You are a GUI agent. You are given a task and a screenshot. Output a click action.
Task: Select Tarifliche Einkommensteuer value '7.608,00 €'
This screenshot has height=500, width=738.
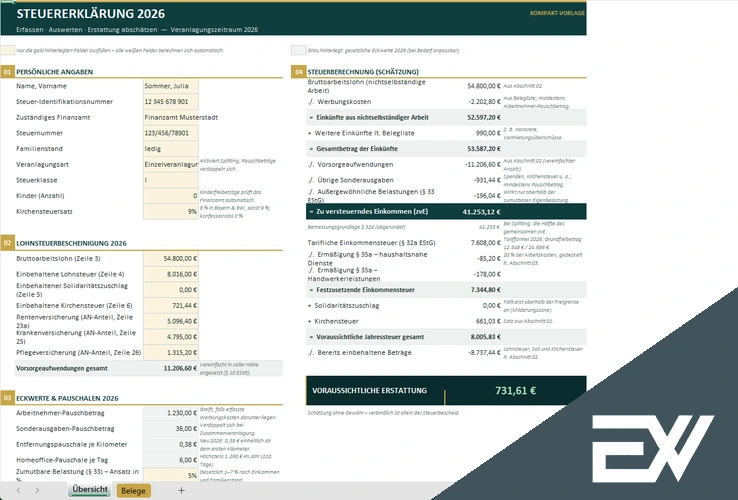486,243
